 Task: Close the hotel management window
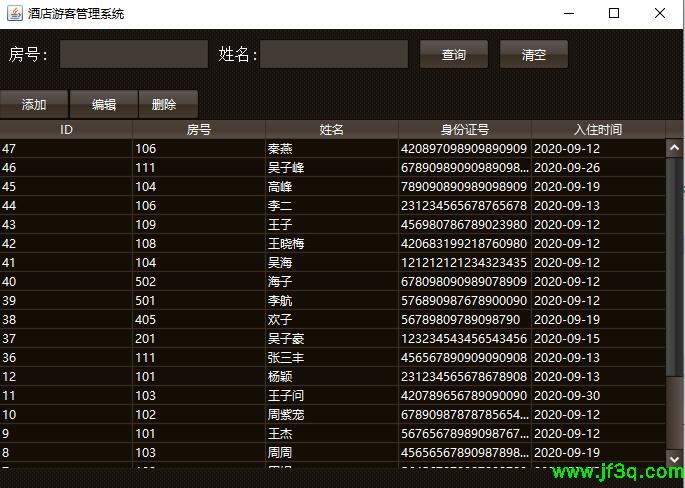tap(660, 14)
